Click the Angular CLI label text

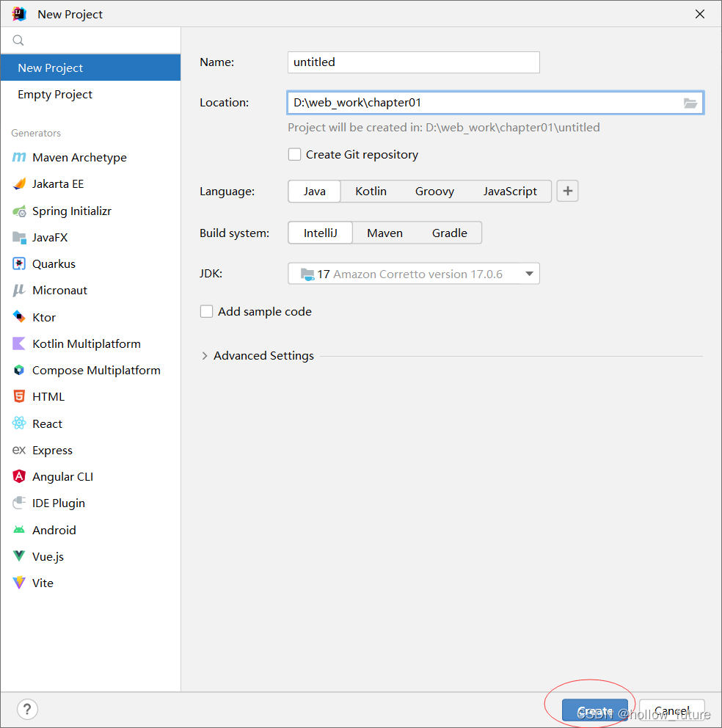[x=62, y=477]
